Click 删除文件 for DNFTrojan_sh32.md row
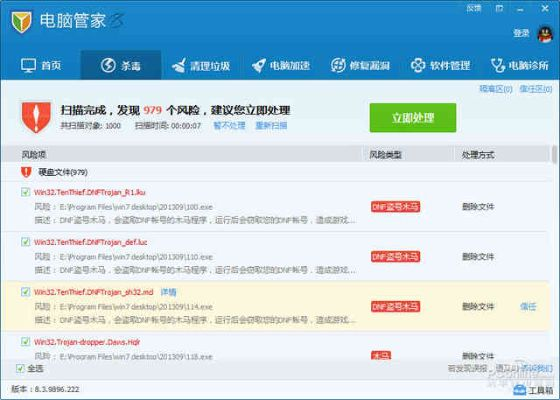560x400 pixels. 478,306
